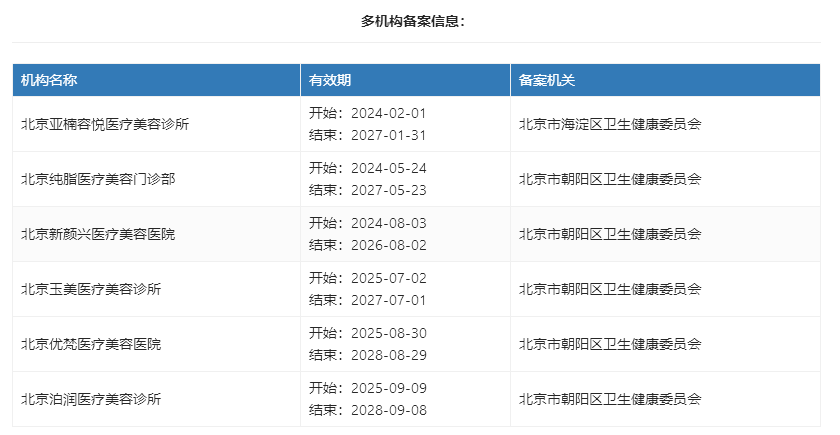Click start date 2024-02-01

[x=388, y=114]
